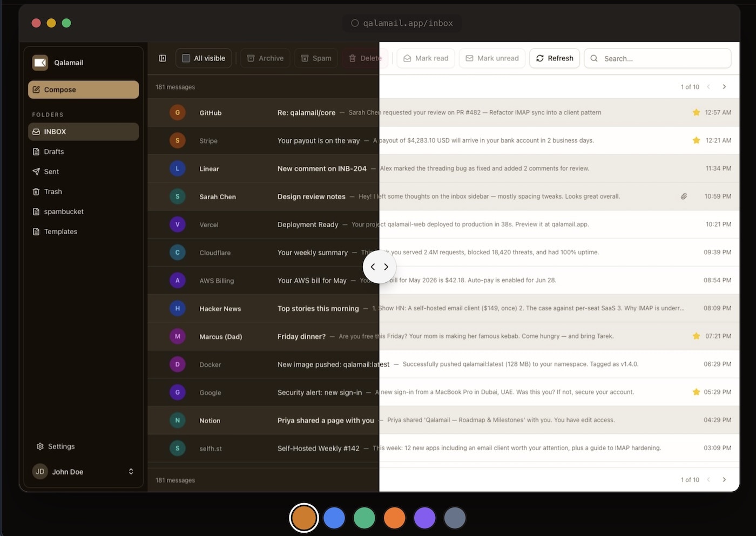Go to next page at top pagination

724,86
